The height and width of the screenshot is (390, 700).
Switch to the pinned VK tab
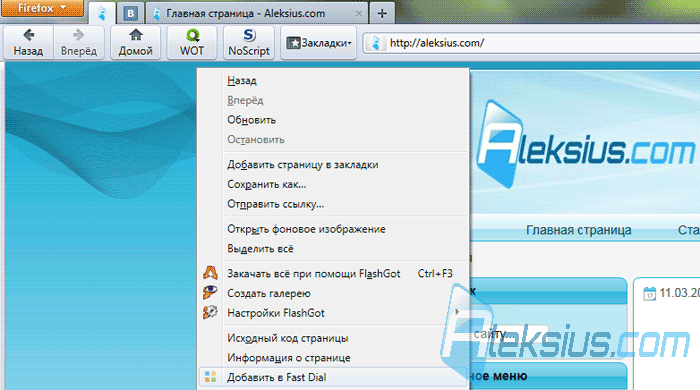point(131,13)
